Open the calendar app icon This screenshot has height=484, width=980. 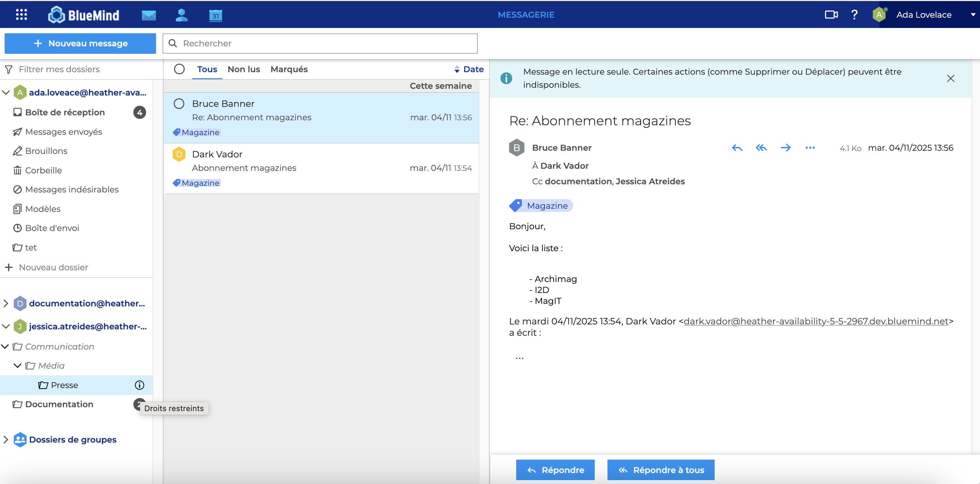click(x=215, y=15)
